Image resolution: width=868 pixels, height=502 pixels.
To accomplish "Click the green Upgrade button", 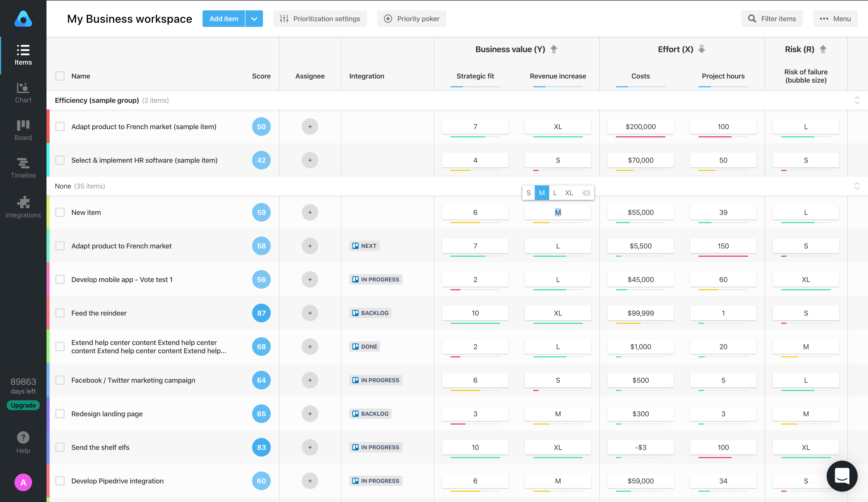I will [x=23, y=405].
